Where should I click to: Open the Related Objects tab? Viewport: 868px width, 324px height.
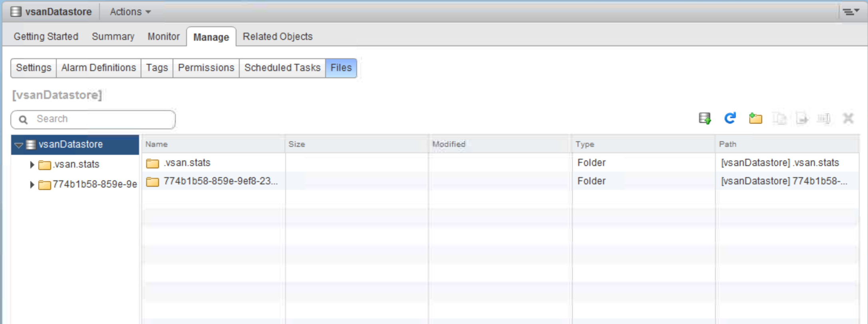click(x=278, y=37)
